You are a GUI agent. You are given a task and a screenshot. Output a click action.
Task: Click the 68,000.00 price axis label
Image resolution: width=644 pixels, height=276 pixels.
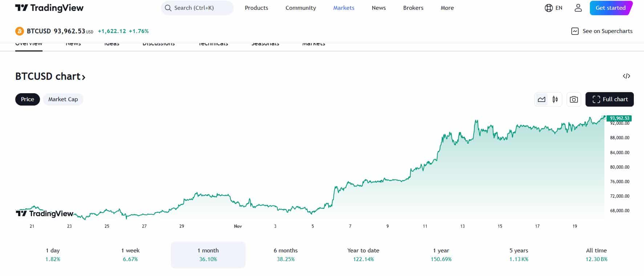[x=620, y=211]
